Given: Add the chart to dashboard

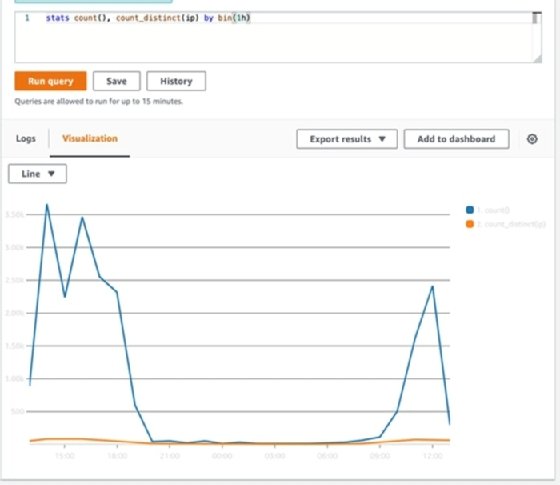Looking at the screenshot, I should [456, 139].
